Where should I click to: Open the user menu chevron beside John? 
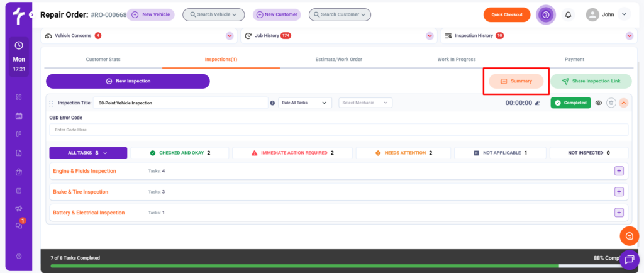[x=624, y=14]
